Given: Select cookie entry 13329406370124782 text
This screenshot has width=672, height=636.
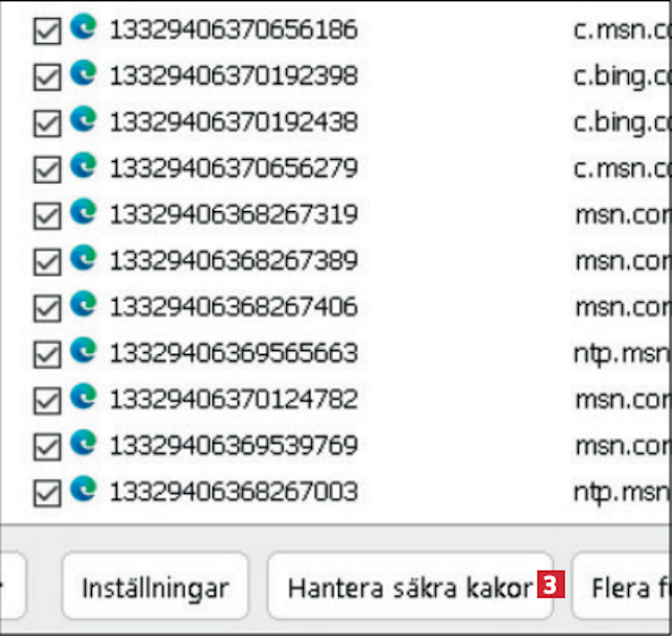Looking at the screenshot, I should pos(234,399).
